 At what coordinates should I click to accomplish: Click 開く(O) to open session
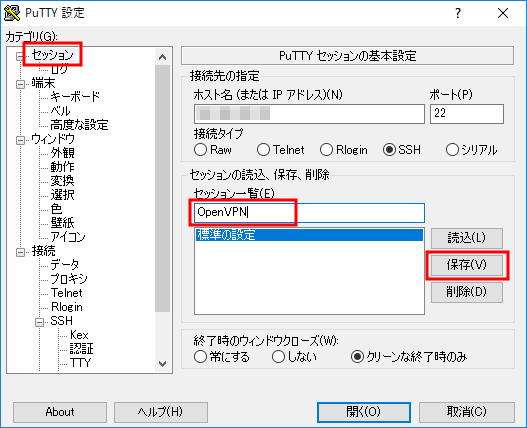(x=364, y=412)
